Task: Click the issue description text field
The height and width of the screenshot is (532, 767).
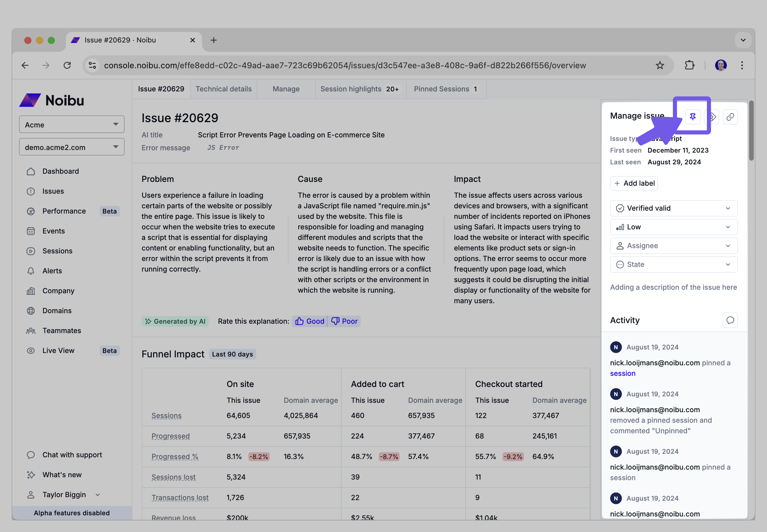Action: click(673, 287)
